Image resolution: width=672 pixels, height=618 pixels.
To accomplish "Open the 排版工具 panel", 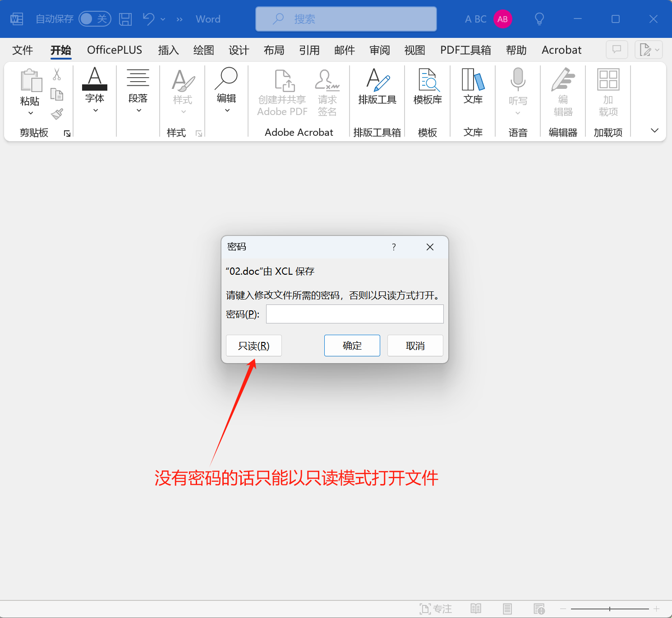I will coord(377,88).
